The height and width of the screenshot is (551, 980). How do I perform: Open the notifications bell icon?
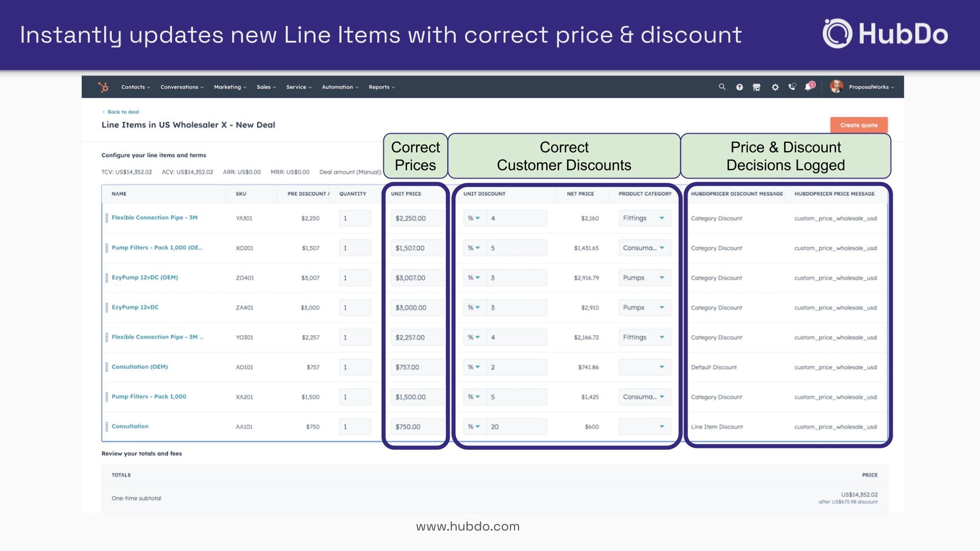click(x=808, y=87)
